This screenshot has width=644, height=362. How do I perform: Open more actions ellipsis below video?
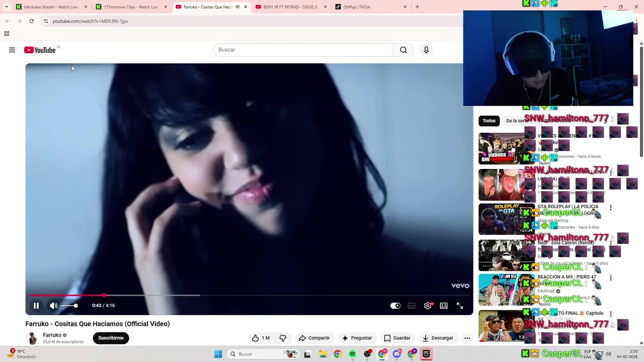[x=467, y=338]
